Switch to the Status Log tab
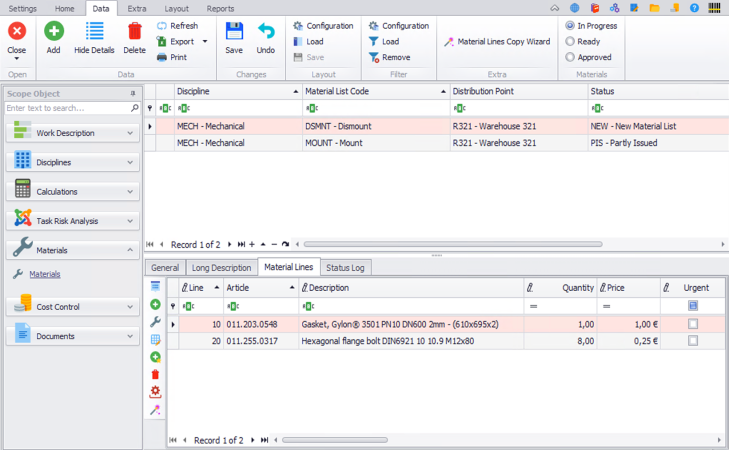 345,267
